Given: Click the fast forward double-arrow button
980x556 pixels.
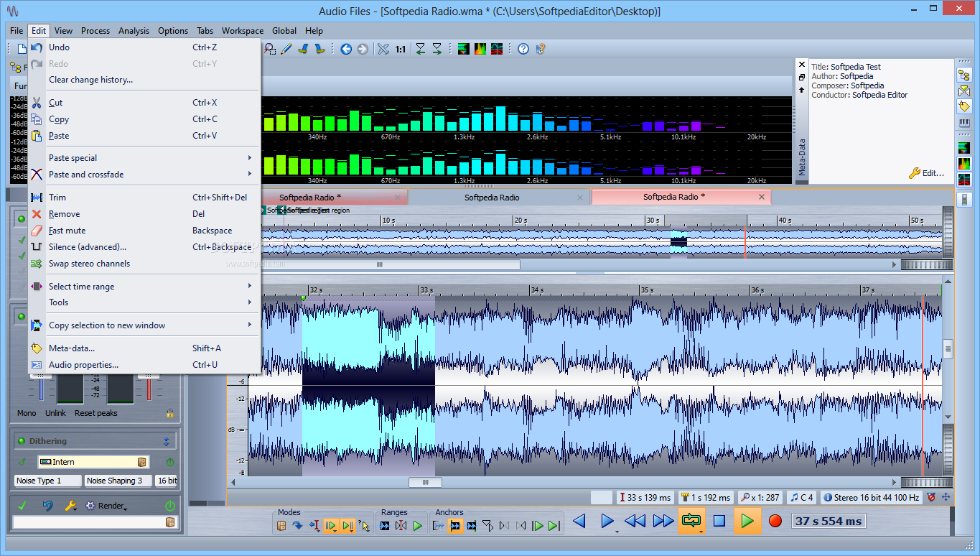Looking at the screenshot, I should click(x=663, y=521).
